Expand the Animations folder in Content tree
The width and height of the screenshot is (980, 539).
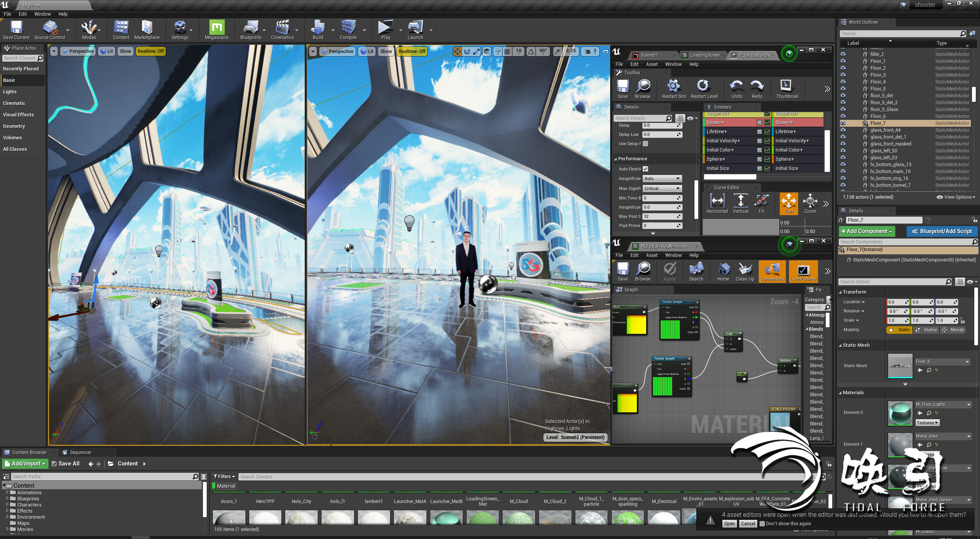[7, 492]
